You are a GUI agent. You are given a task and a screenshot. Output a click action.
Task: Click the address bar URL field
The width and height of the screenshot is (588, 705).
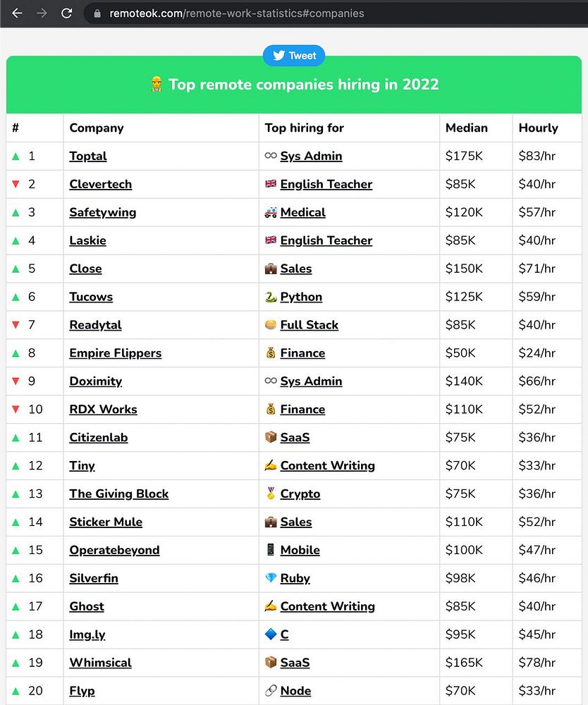237,13
